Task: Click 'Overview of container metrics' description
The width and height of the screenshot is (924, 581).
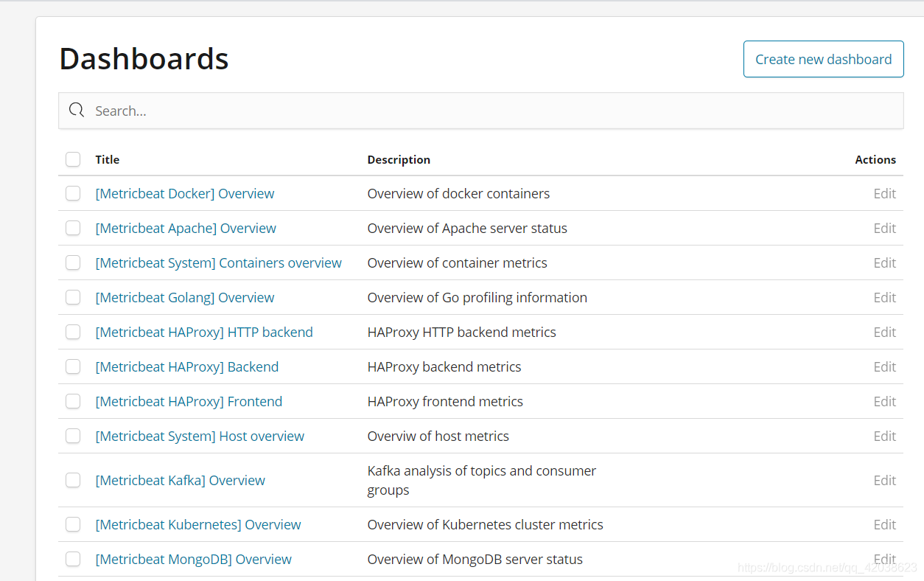Action: point(457,262)
